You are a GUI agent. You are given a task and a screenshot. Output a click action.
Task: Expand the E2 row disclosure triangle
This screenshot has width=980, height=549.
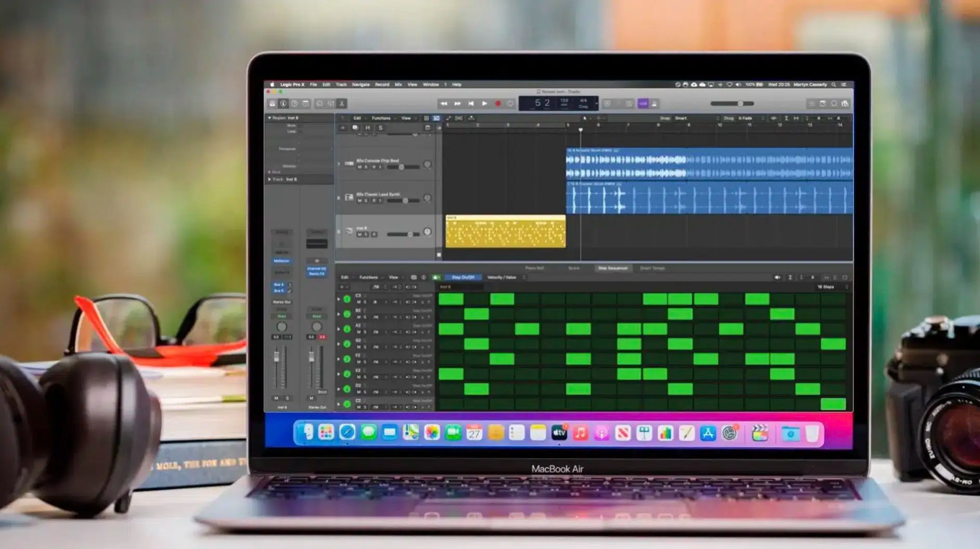(x=339, y=374)
